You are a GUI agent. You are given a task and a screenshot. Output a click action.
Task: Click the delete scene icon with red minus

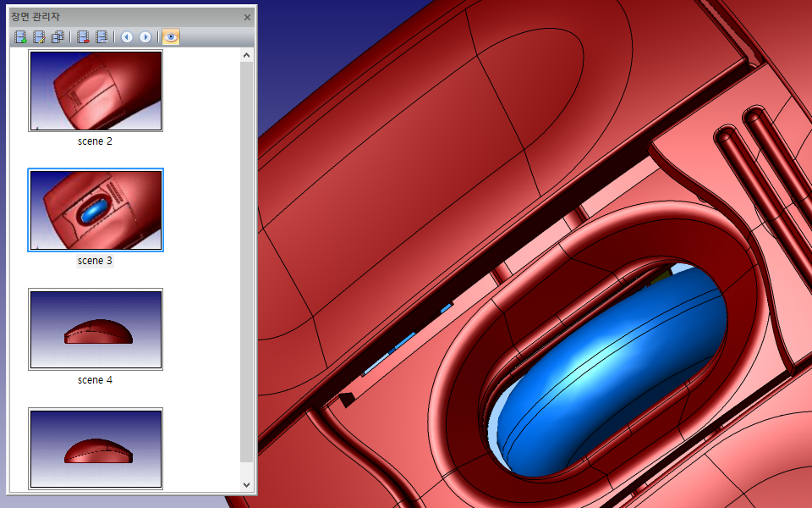pyautogui.click(x=83, y=37)
